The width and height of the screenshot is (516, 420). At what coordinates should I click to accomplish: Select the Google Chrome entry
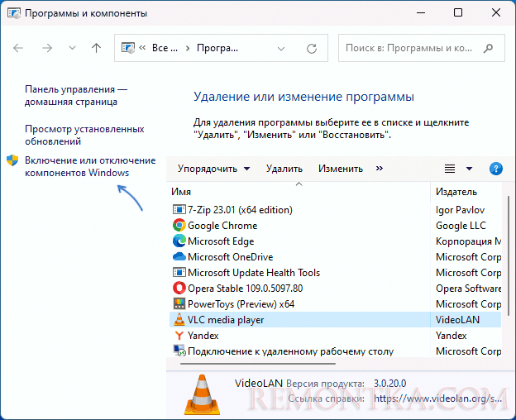click(x=222, y=226)
